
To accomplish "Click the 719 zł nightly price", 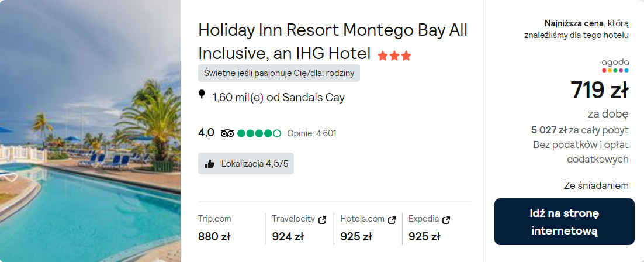I will click(599, 91).
